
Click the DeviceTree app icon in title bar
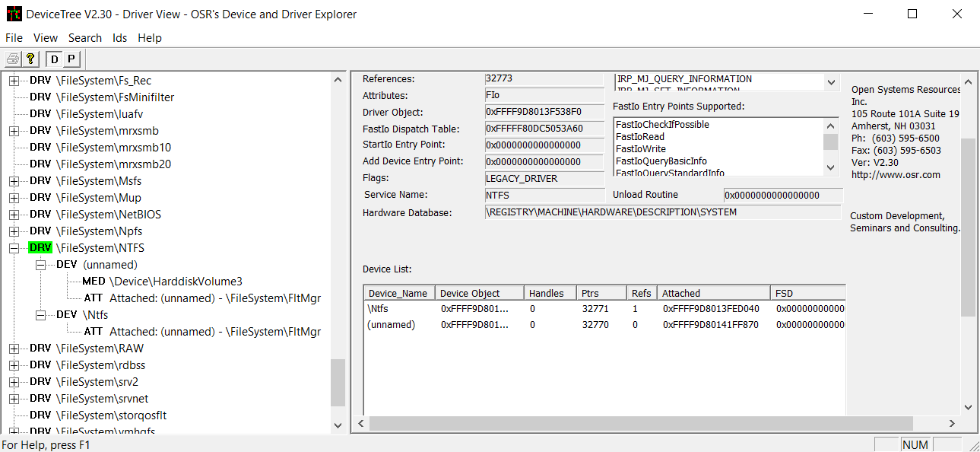point(14,14)
